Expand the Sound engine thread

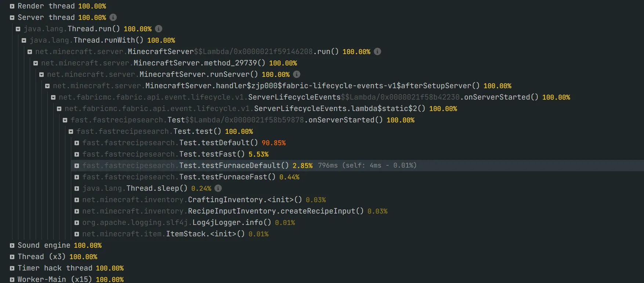coord(12,246)
